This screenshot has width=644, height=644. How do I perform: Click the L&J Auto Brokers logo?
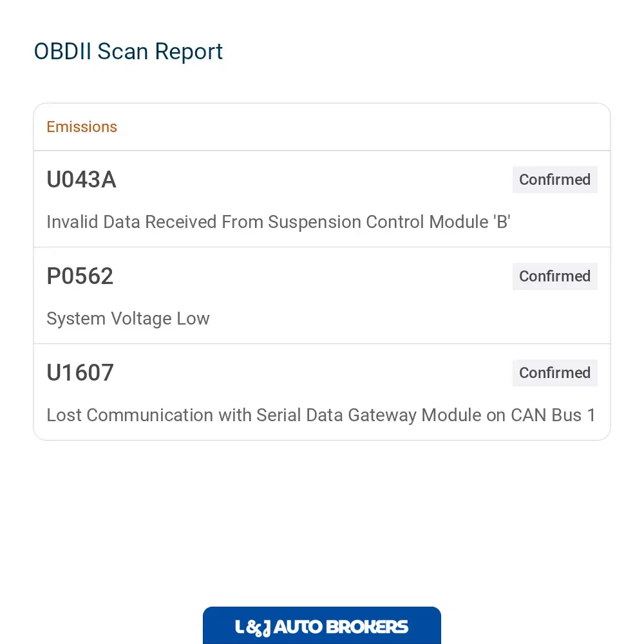click(321, 627)
